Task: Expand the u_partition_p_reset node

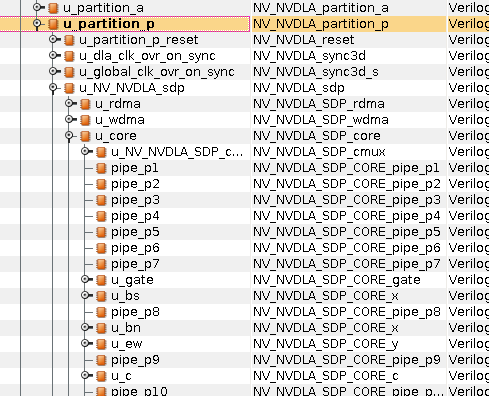Action: [53, 39]
